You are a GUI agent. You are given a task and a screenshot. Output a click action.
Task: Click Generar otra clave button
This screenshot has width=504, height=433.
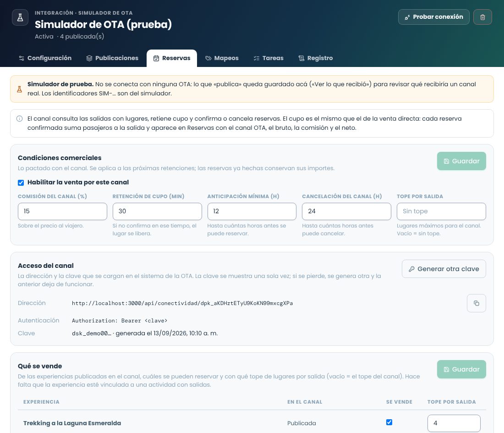point(444,269)
